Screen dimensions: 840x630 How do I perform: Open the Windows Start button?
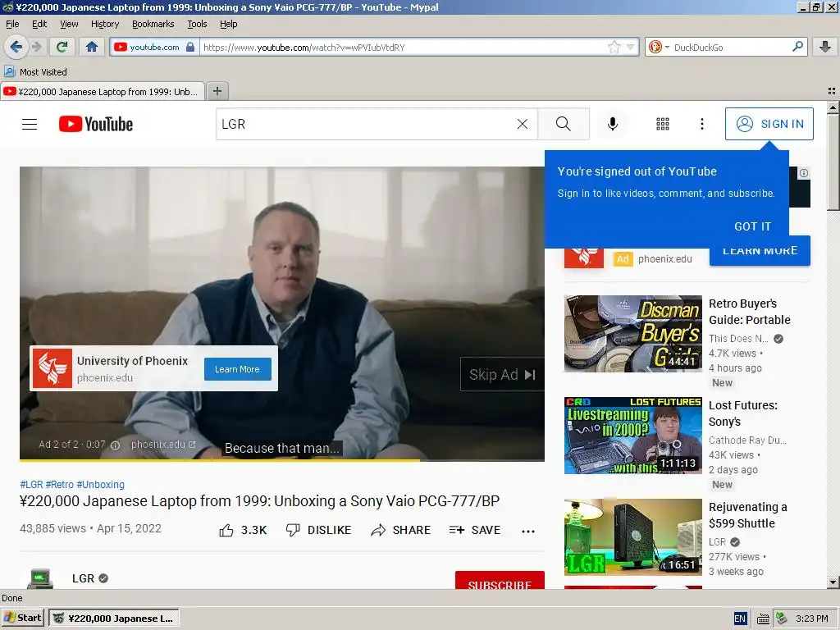(23, 618)
